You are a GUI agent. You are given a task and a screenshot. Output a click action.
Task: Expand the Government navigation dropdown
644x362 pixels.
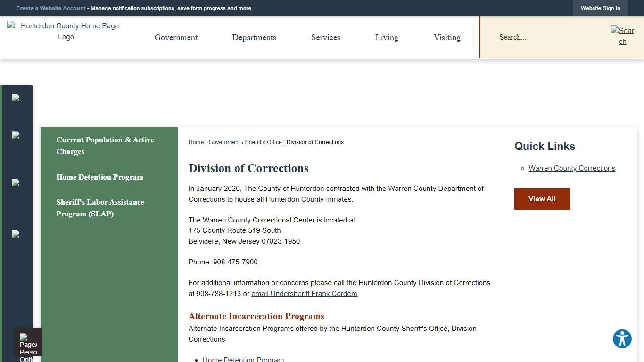coord(176,37)
